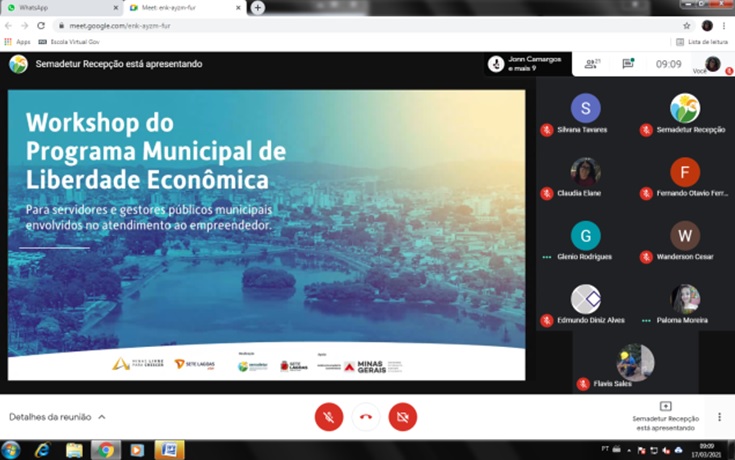Click the Jonn Camargos e mais 9 speaker tile
This screenshot has width=735, height=460.
point(528,64)
